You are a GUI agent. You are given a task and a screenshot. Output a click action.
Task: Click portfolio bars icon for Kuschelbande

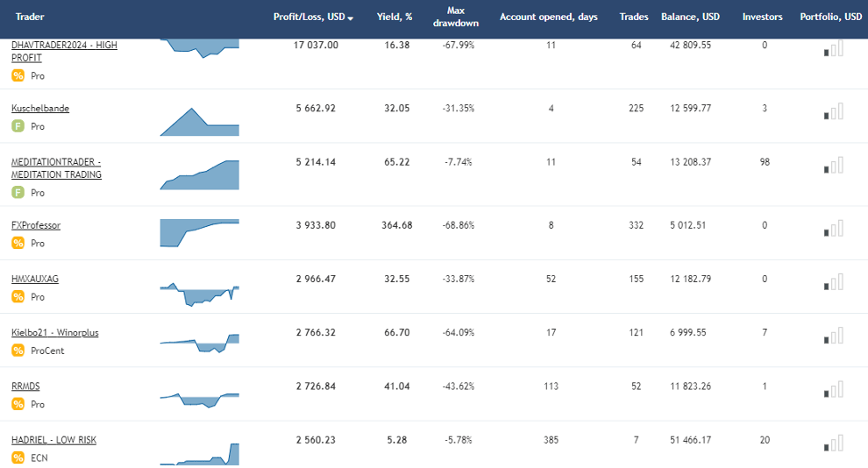coord(833,111)
